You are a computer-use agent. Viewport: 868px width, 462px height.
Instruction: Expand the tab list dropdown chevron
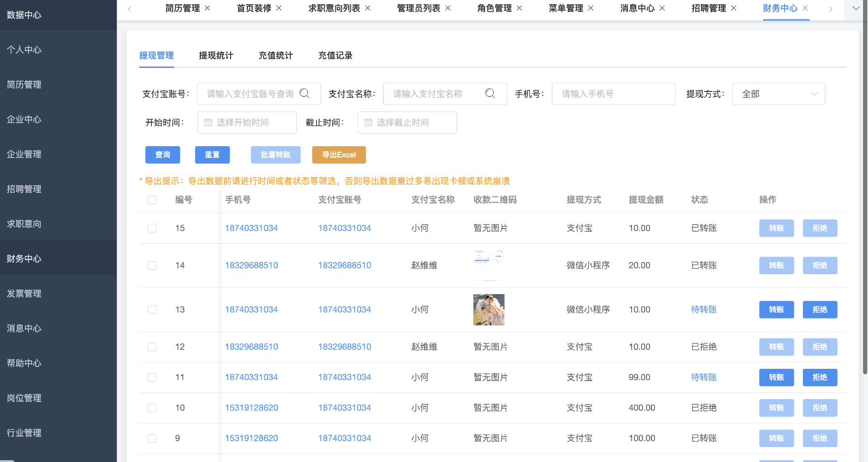(856, 9)
